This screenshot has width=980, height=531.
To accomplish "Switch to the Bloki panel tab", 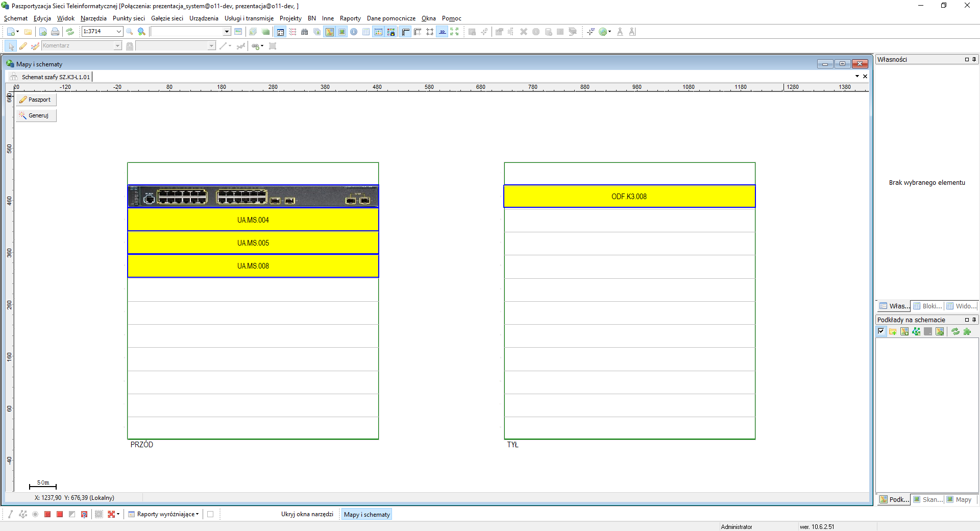I will tap(927, 306).
